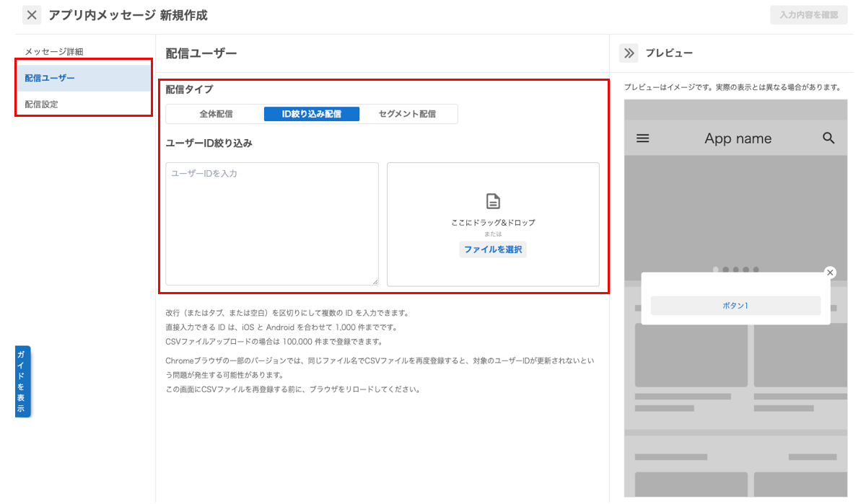Open the 配信設定 section
This screenshot has height=504, width=861.
[x=41, y=105]
